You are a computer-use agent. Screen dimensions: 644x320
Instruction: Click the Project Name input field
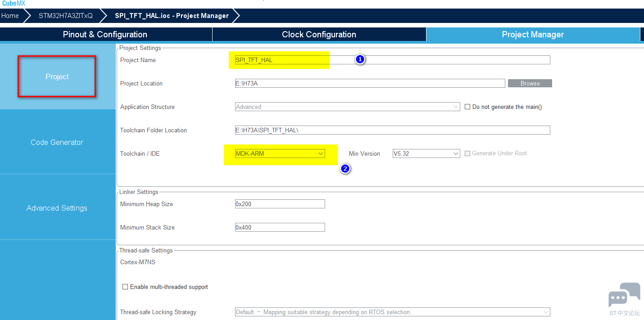pos(392,60)
